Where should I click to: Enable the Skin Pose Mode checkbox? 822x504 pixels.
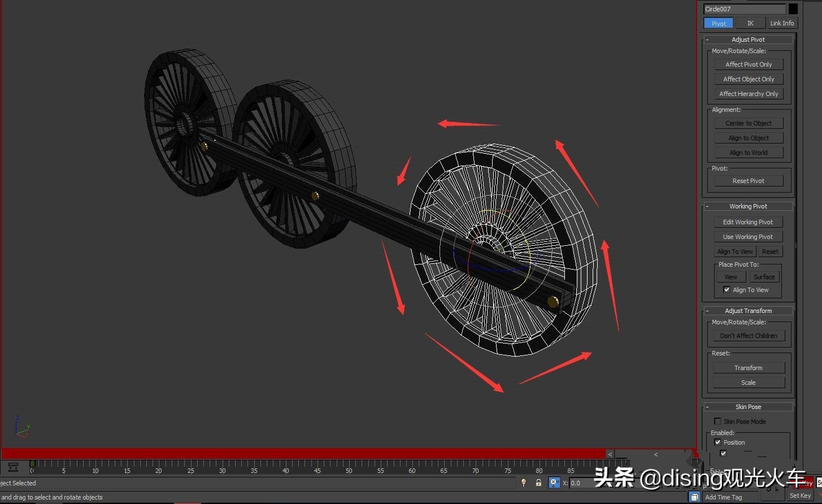pyautogui.click(x=717, y=421)
